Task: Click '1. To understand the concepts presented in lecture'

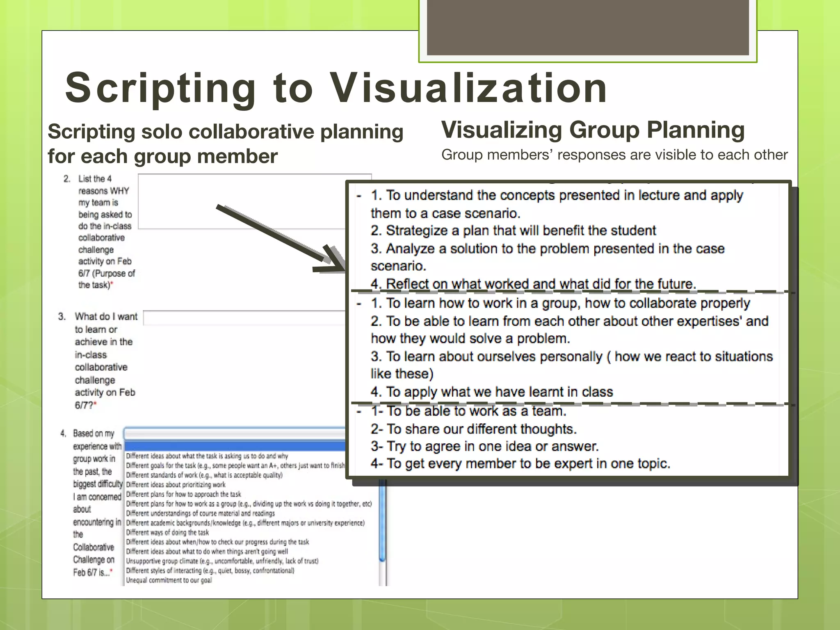Action: tap(557, 204)
